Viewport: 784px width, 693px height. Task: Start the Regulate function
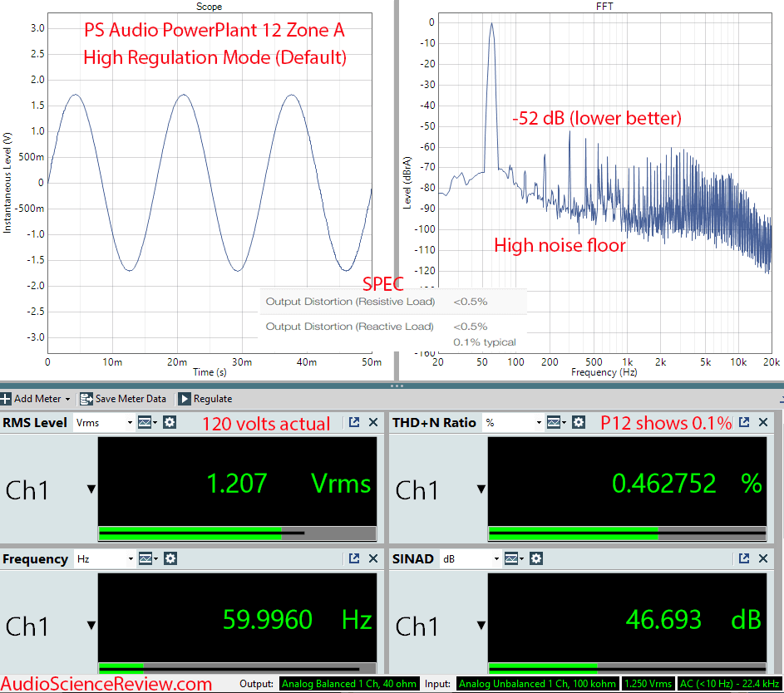pos(205,399)
